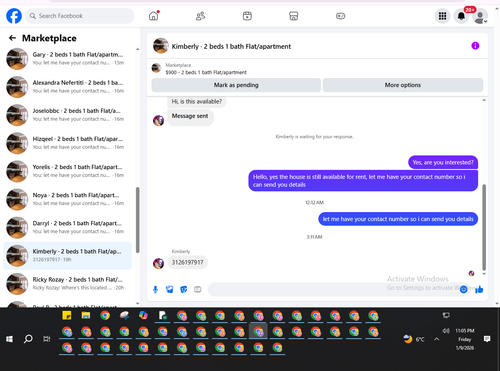
Task: Open Darryl's conversation
Action: click(x=68, y=227)
